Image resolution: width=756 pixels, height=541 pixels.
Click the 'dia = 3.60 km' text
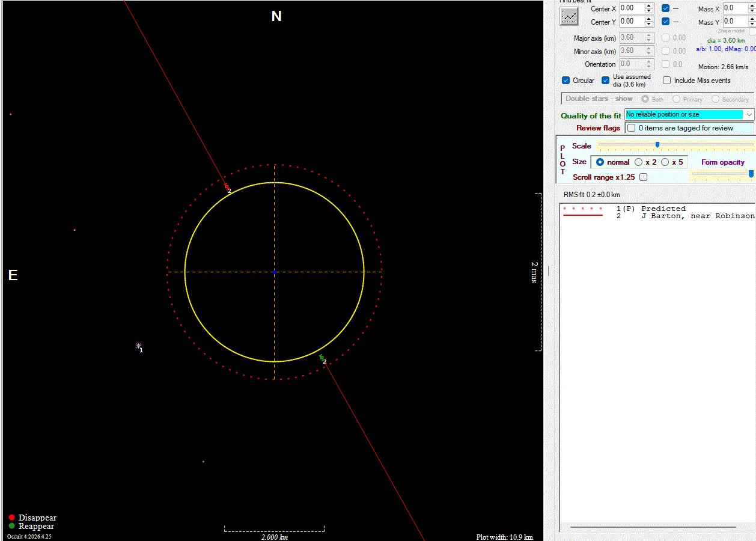725,40
